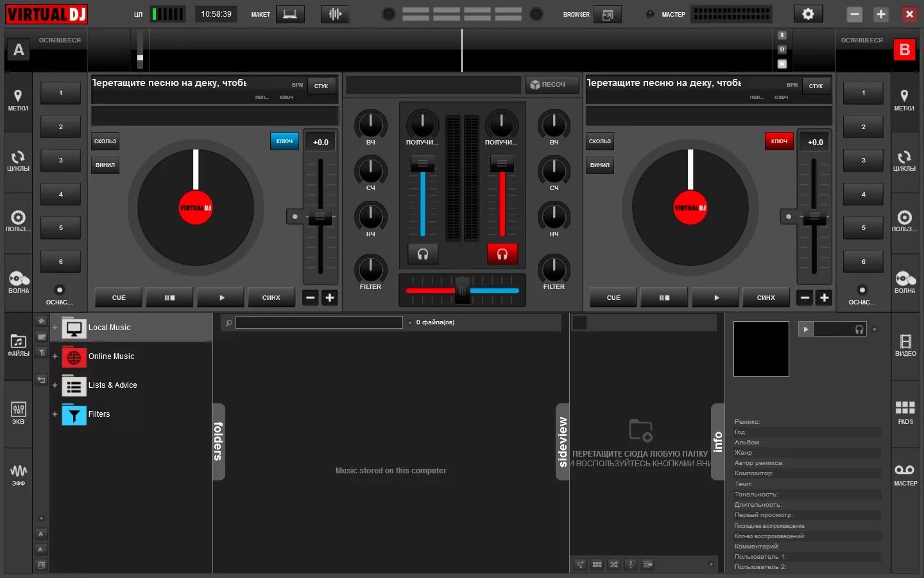This screenshot has height=578, width=924.
Task: Click the Lists & Advice folder icon
Action: [74, 386]
